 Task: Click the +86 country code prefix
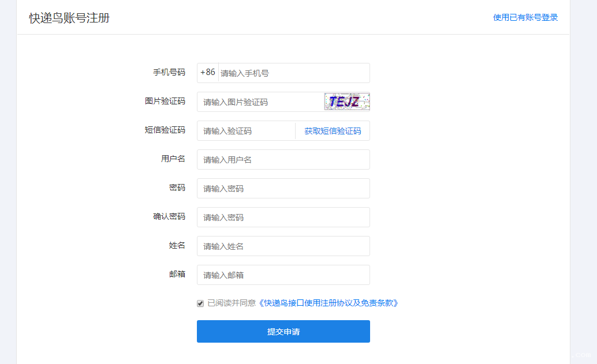[208, 73]
